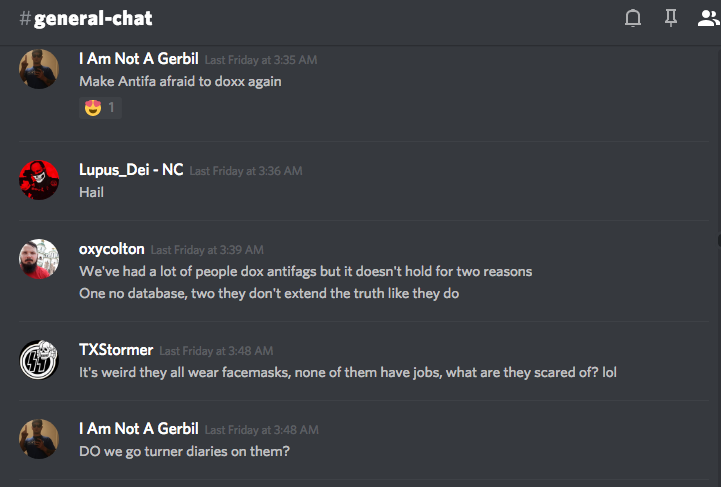Open notification settings with the bell icon

(x=633, y=18)
